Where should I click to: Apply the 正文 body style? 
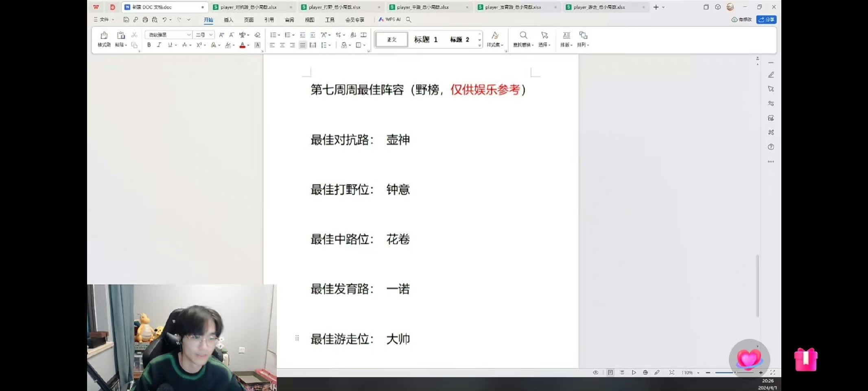[x=391, y=40]
